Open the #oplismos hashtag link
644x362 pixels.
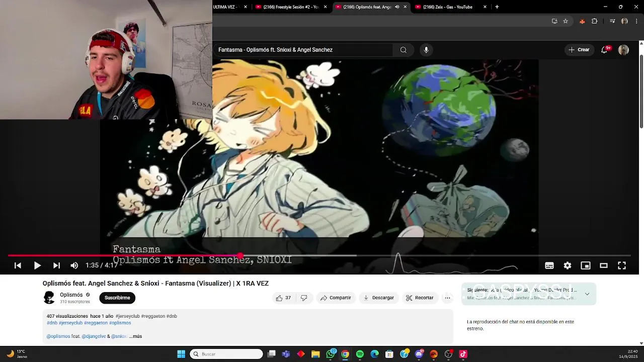pos(120,323)
